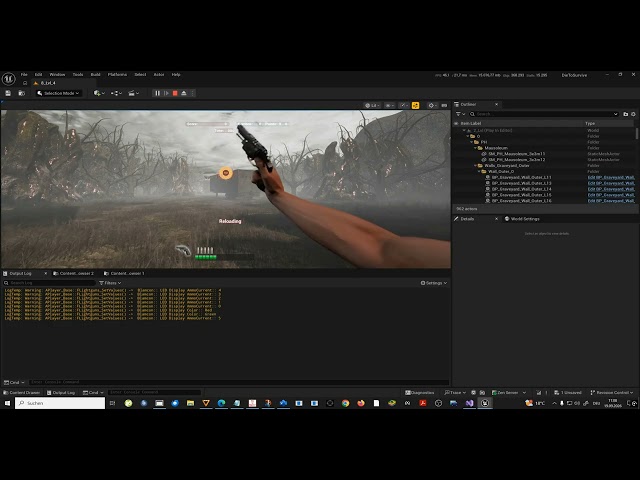Pause the play-in-editor simulation
This screenshot has height=480, width=640.
(x=158, y=93)
